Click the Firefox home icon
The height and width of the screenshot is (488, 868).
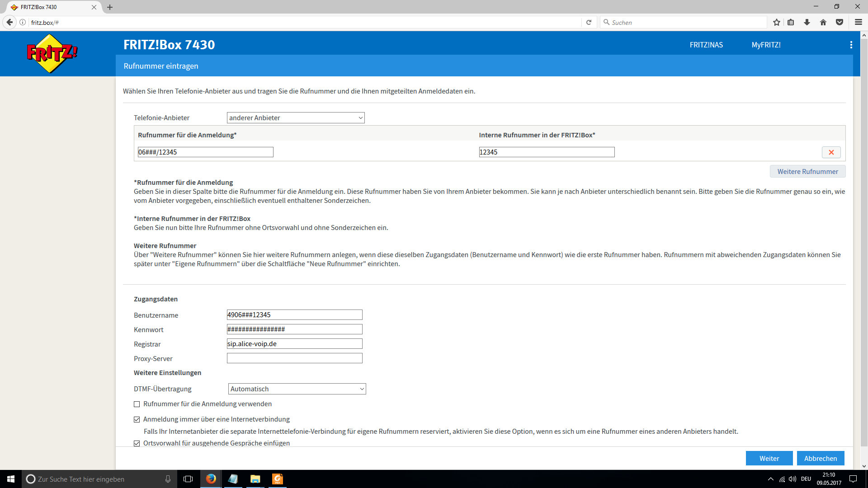coord(823,22)
